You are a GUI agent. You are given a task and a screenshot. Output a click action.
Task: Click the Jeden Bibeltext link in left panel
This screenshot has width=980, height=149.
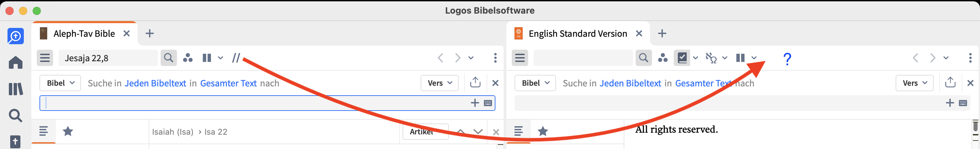[155, 83]
